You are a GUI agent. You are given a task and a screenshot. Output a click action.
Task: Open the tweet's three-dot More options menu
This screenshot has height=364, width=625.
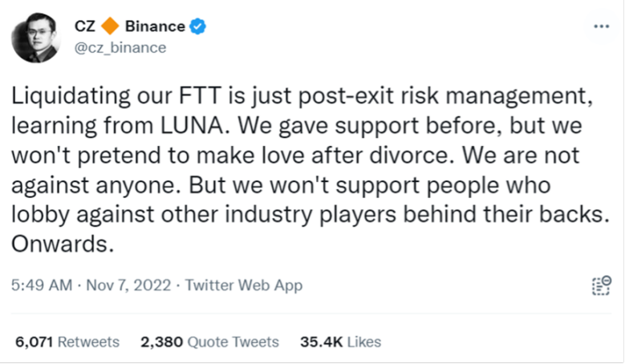click(601, 26)
